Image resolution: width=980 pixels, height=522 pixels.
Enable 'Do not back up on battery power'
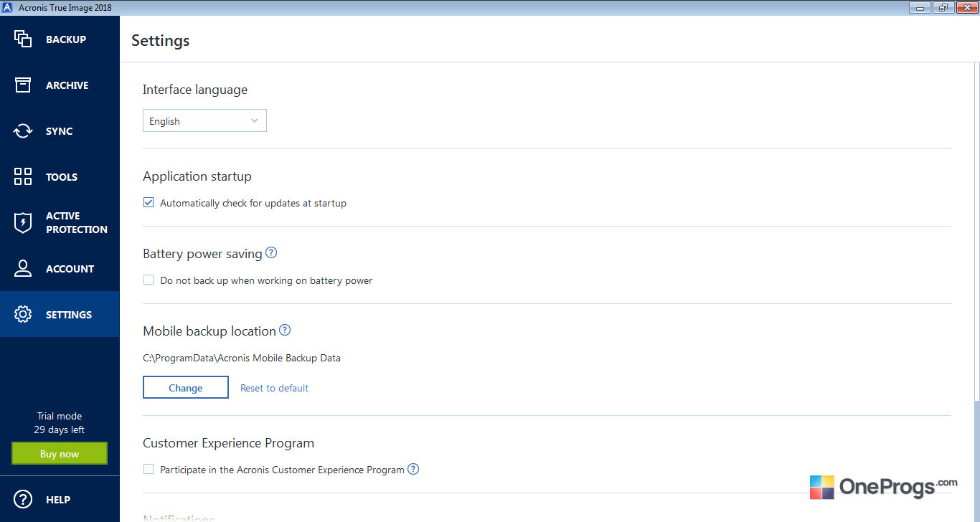coord(149,280)
